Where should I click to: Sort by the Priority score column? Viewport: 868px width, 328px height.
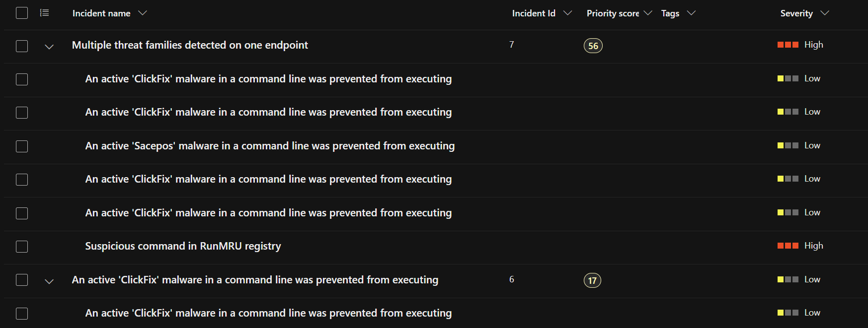pyautogui.click(x=613, y=13)
